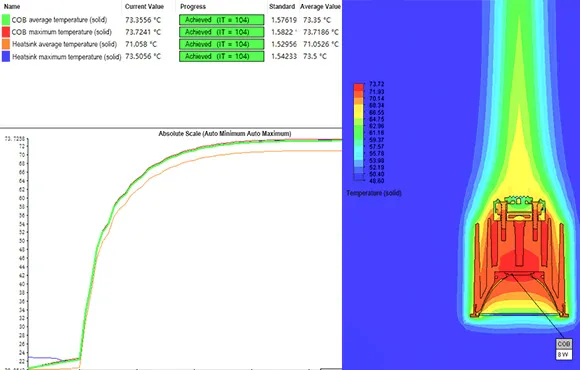Click the Achieved progress bar for COB average temperature
Viewport: 580px width, 370px height.
(222, 20)
